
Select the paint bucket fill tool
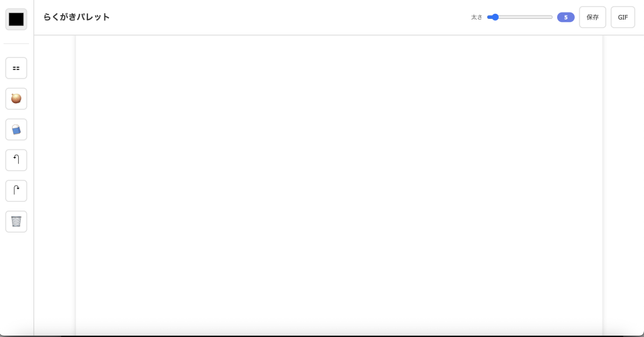pos(16,130)
